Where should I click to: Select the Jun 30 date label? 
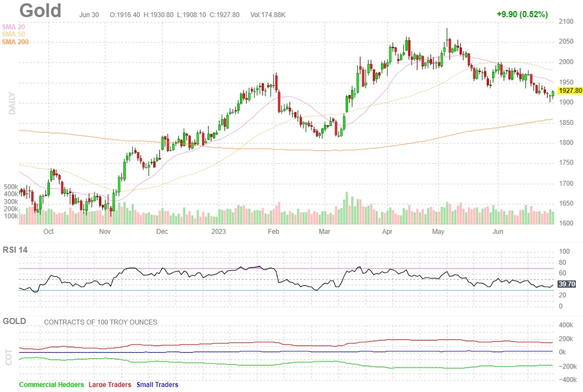pos(89,15)
